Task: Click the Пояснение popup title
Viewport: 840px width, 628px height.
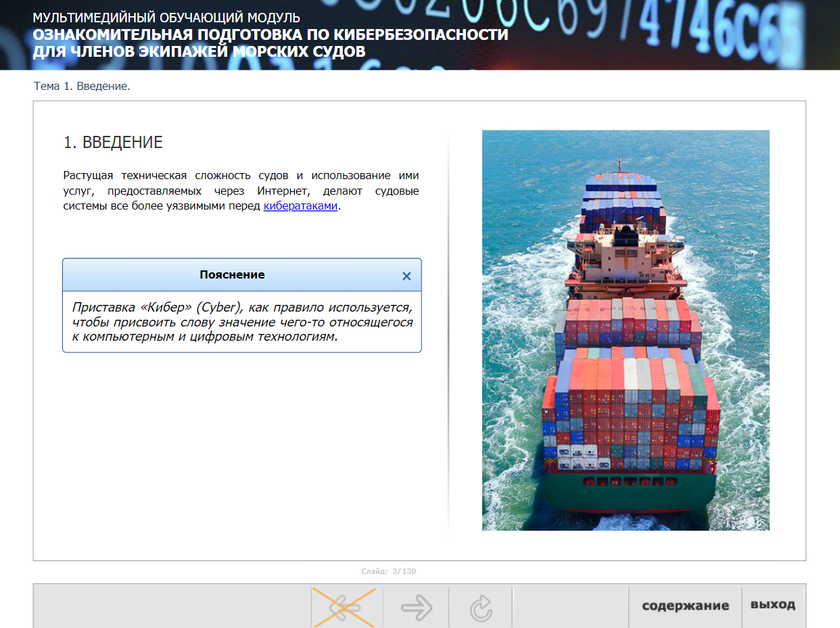Action: [x=232, y=275]
